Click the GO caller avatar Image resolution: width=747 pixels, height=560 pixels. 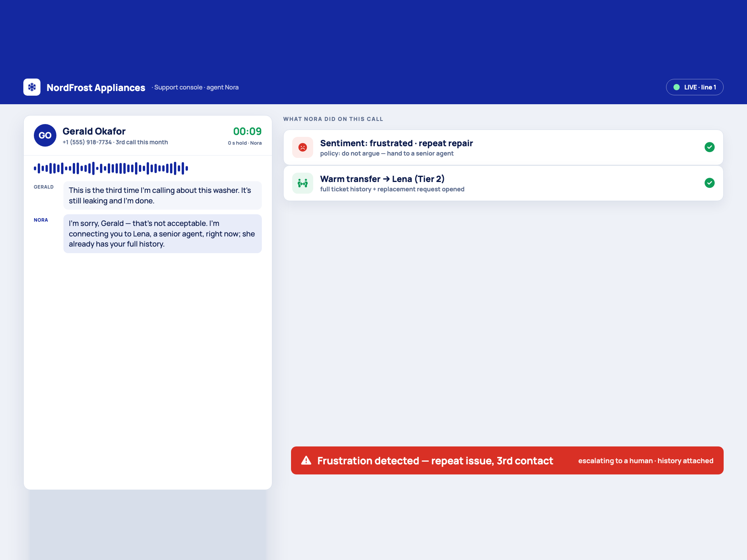pos(45,135)
